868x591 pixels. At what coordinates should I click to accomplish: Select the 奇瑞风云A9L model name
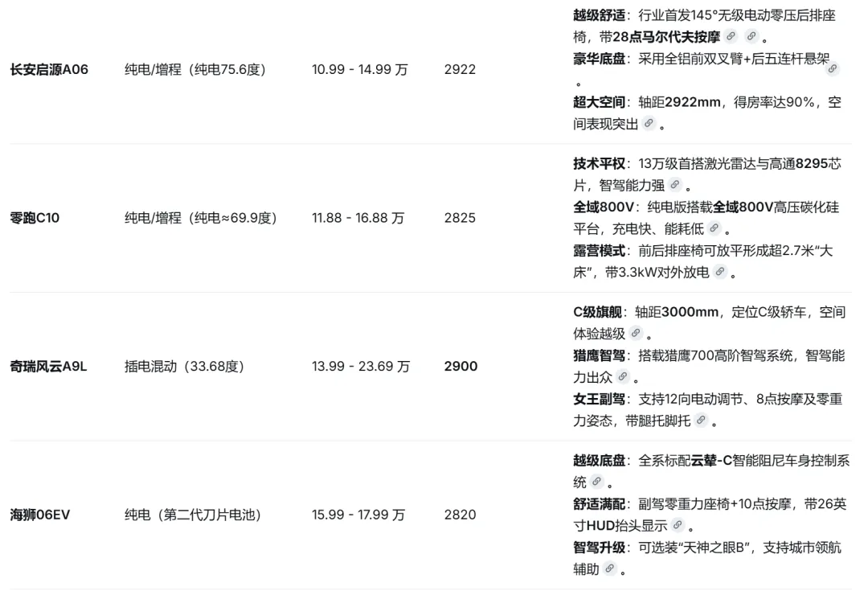click(x=49, y=366)
